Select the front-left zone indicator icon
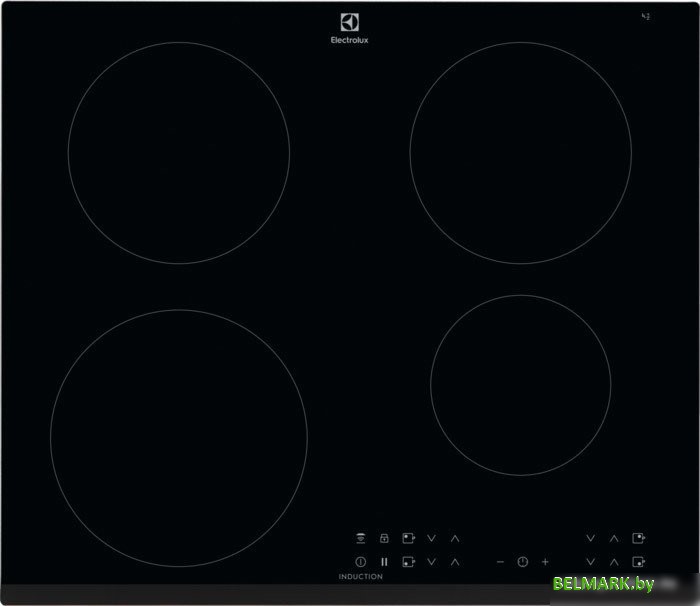This screenshot has height=606, width=700. tap(408, 562)
